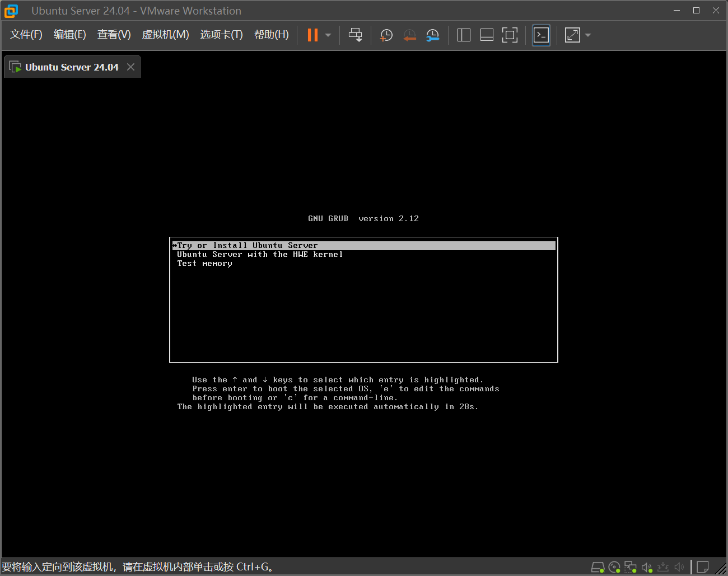Click the USB device status icon
The image size is (728, 576).
pyautogui.click(x=663, y=568)
